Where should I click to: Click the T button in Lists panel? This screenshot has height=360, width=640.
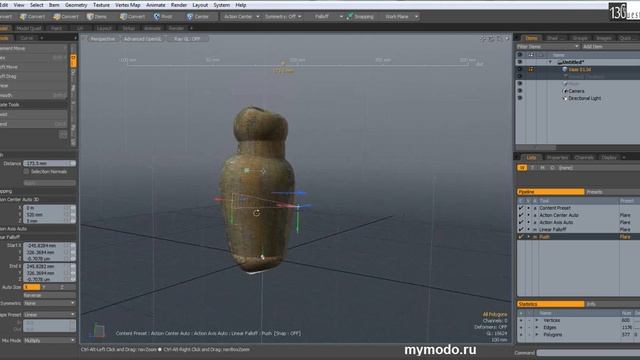click(532, 168)
